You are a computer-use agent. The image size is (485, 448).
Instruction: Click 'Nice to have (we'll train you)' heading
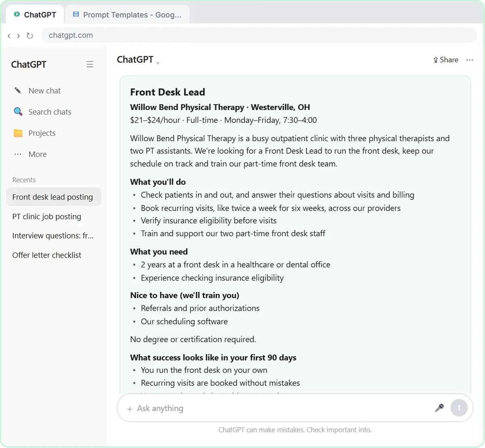coord(185,295)
